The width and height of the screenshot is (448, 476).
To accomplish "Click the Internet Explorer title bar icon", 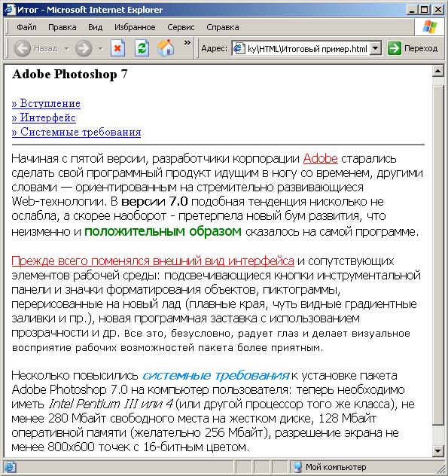I will tap(9, 9).
